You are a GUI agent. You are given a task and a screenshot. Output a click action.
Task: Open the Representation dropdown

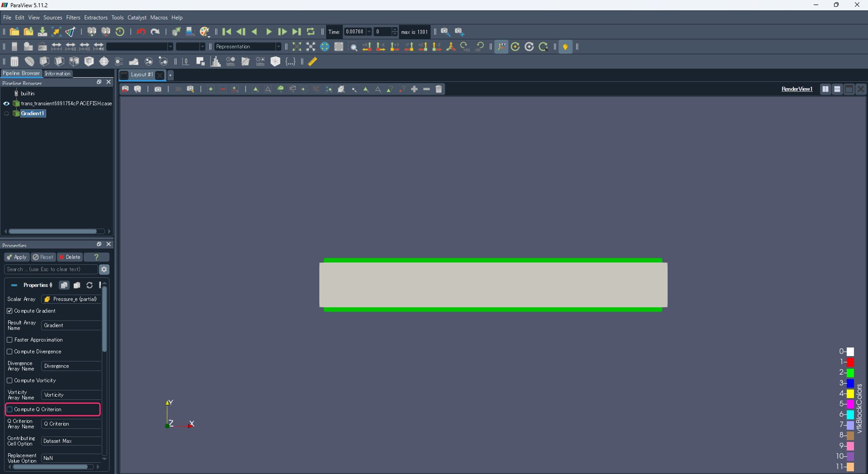[x=247, y=46]
